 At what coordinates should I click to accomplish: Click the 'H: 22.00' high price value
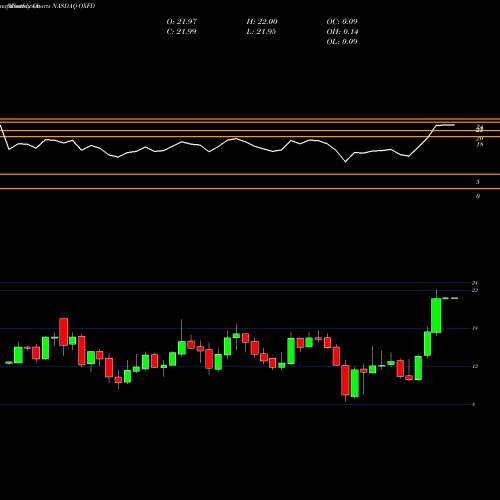(x=262, y=22)
